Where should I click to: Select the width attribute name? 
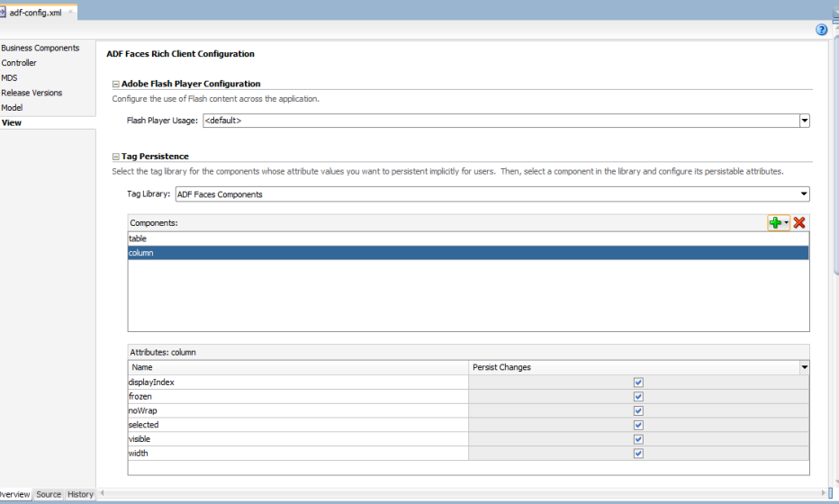point(138,454)
